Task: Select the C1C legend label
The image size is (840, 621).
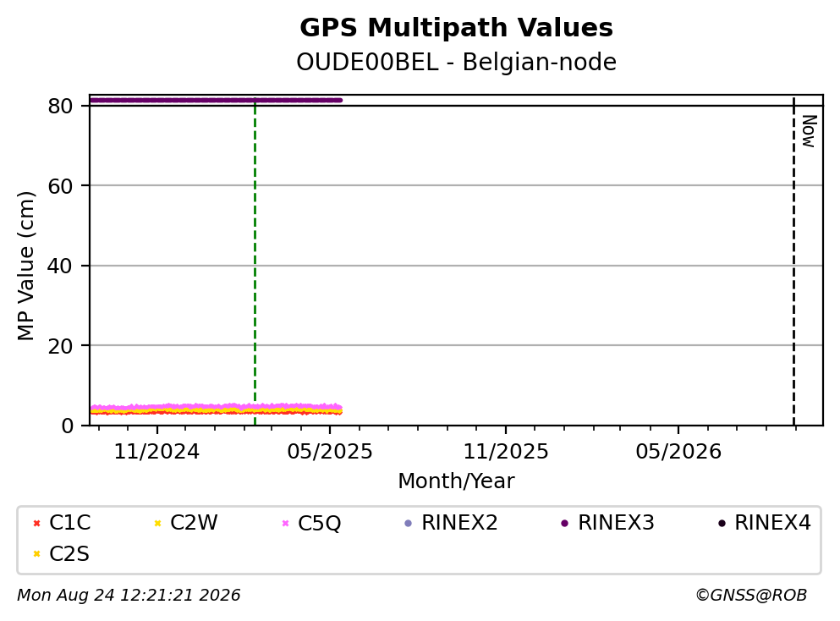Action: (x=69, y=523)
